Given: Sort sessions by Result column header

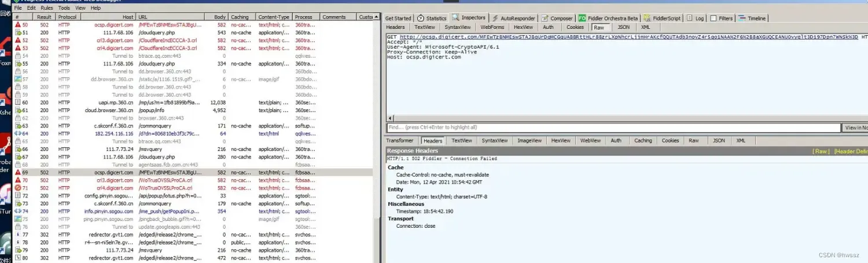Looking at the screenshot, I should pos(45,17).
